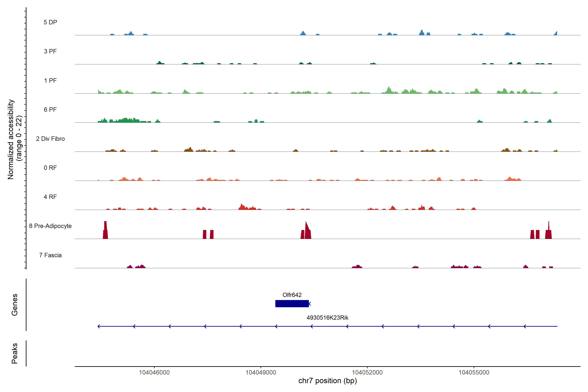Screen dimensions: 588x392
Task: Click the 4930516K23Rik gene label
Action: click(x=327, y=318)
